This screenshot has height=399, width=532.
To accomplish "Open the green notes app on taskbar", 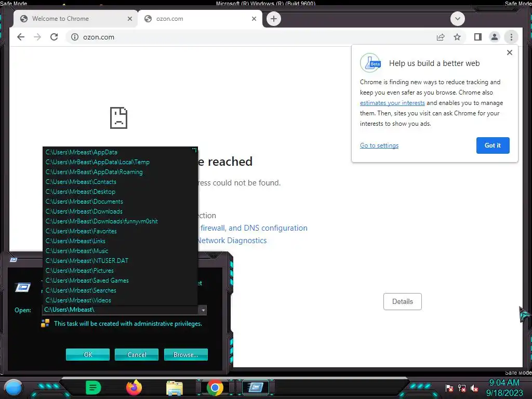I will click(x=93, y=388).
